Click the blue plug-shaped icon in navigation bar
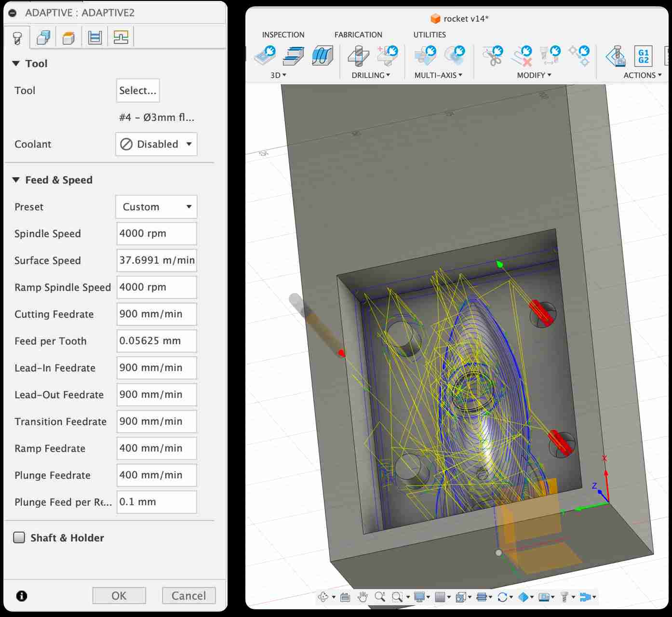The height and width of the screenshot is (617, 672). [585, 597]
